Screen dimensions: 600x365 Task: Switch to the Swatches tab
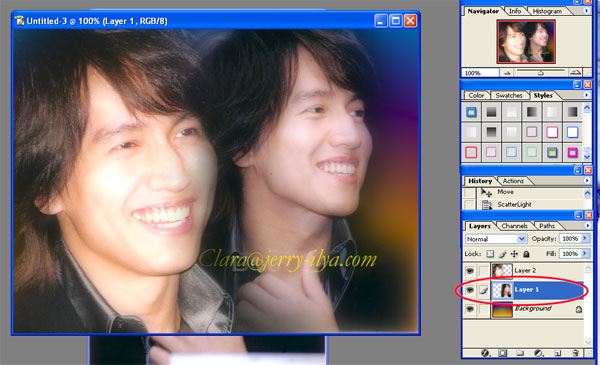(x=509, y=95)
